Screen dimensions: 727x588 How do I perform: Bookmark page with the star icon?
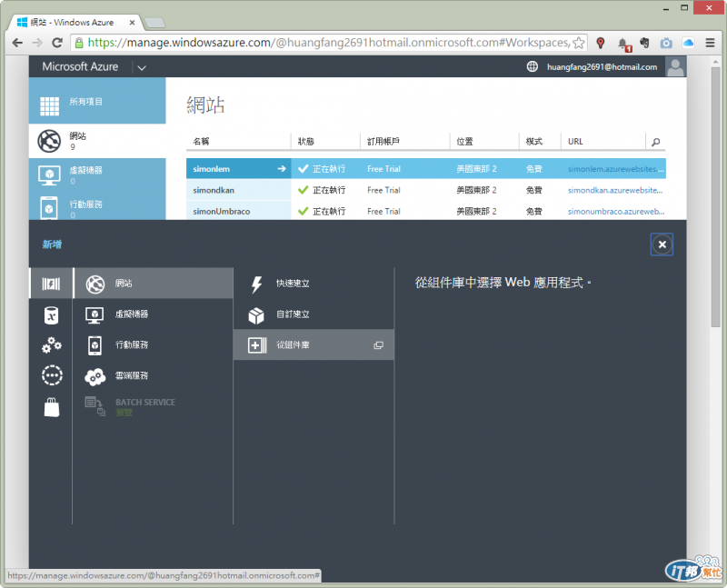(x=578, y=43)
